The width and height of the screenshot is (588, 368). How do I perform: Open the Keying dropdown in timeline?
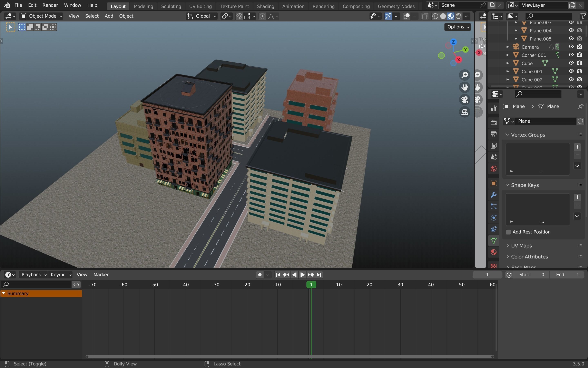tap(60, 275)
